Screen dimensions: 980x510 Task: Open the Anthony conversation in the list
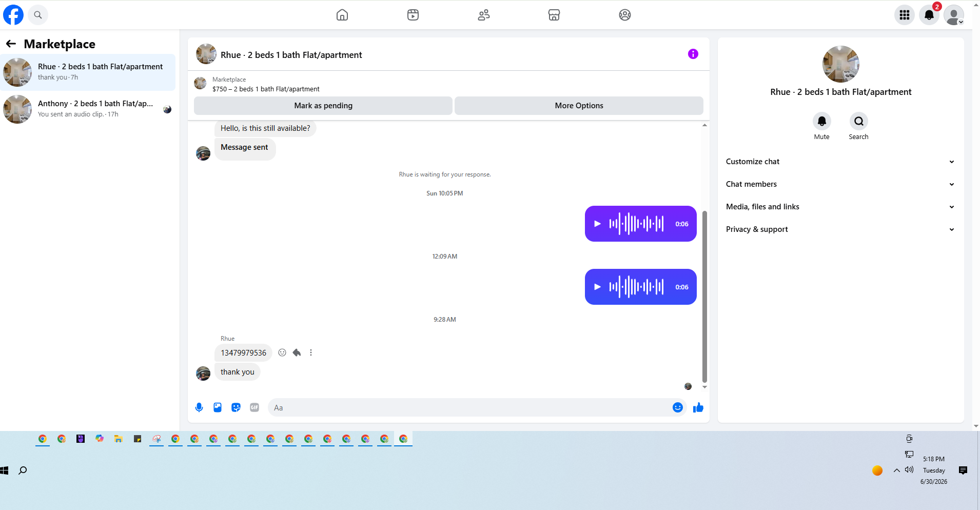(88, 109)
